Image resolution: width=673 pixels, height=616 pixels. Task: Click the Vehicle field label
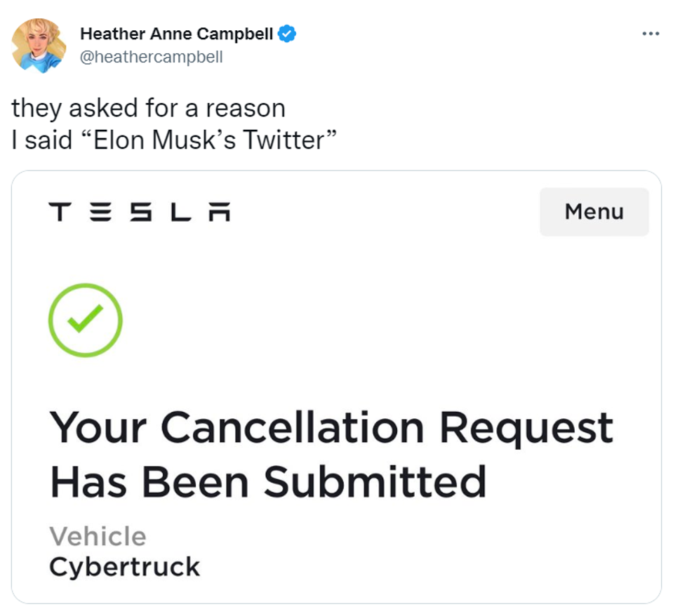(x=98, y=536)
